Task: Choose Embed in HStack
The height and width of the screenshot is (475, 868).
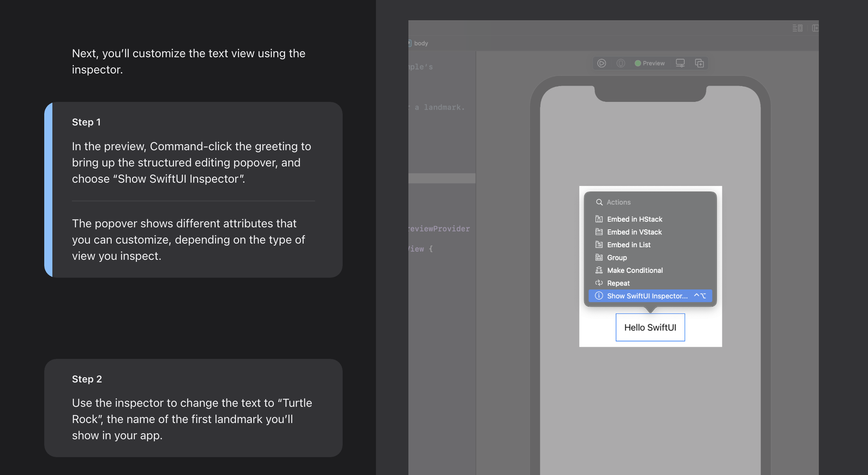Action: (634, 219)
